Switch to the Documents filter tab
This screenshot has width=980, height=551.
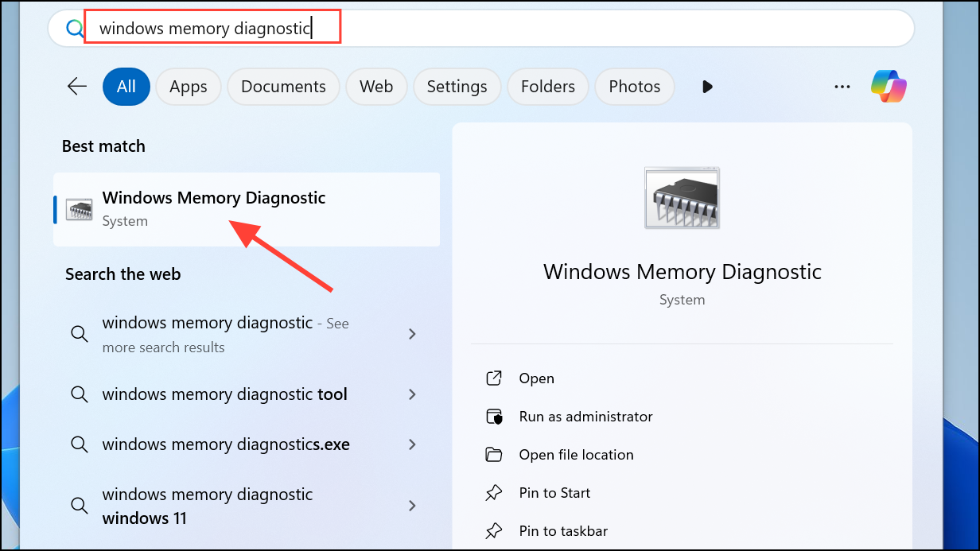click(283, 87)
